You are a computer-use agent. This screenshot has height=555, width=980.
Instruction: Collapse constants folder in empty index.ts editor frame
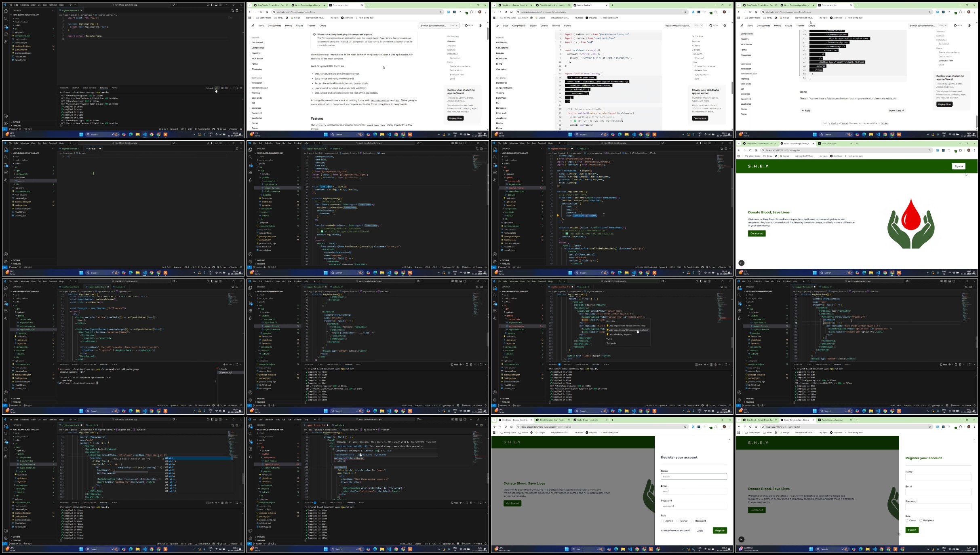pyautogui.click(x=20, y=177)
